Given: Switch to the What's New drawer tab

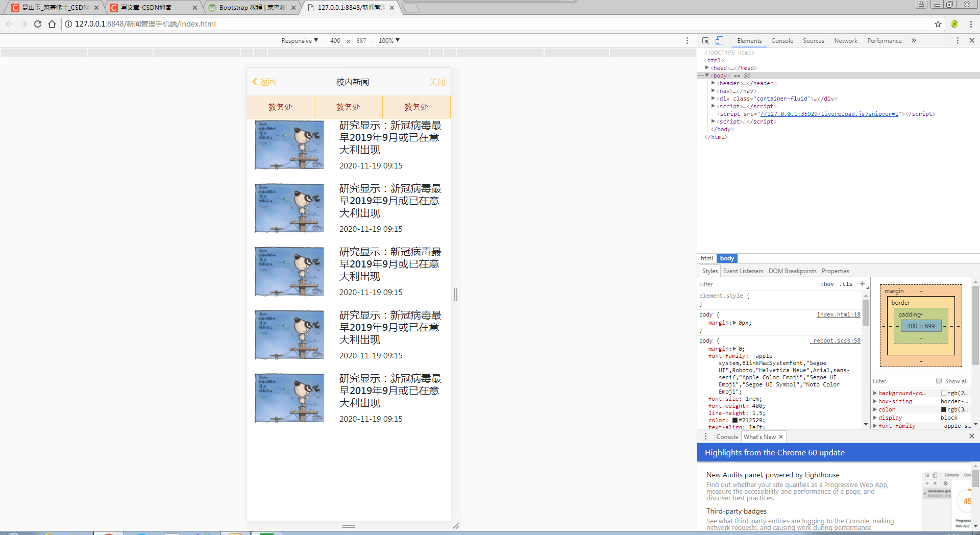Looking at the screenshot, I should click(x=760, y=436).
